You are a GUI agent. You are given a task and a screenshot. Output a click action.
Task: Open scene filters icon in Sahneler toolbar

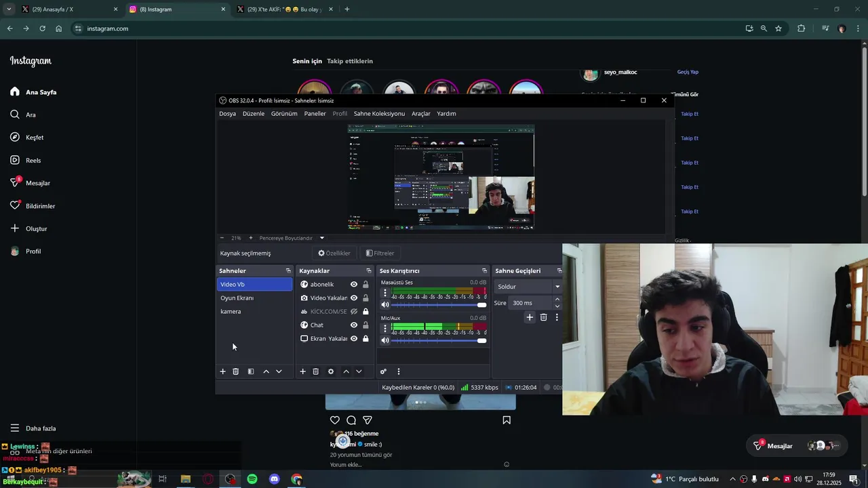pos(251,371)
